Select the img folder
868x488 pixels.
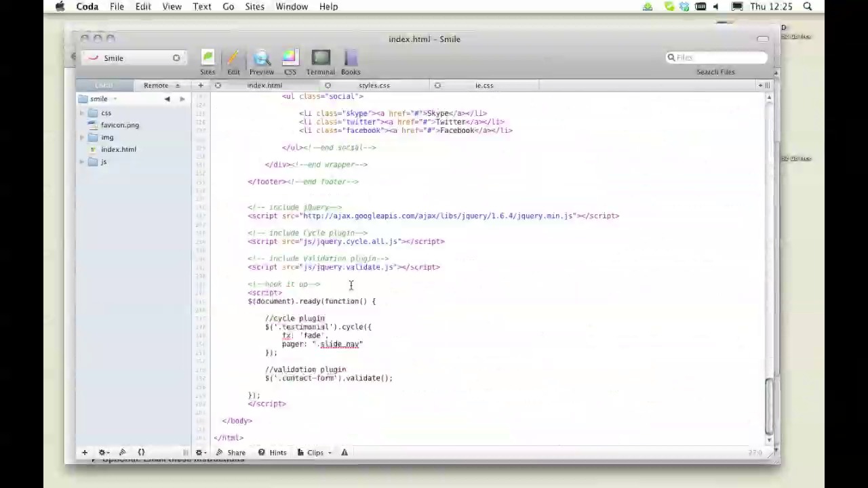pos(107,138)
